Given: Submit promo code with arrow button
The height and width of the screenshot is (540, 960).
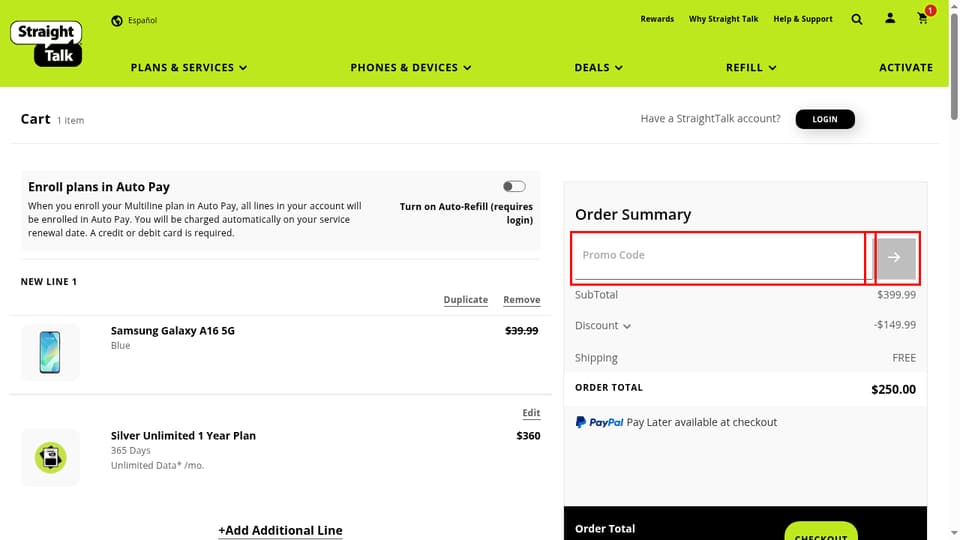Looking at the screenshot, I should point(894,258).
